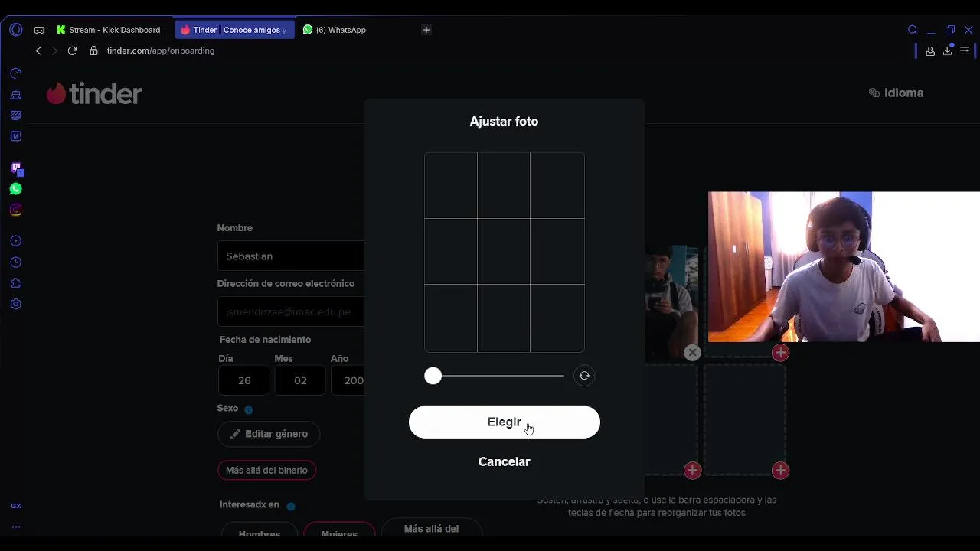Click the photo crop grid area
This screenshot has width=980, height=551.
505,252
